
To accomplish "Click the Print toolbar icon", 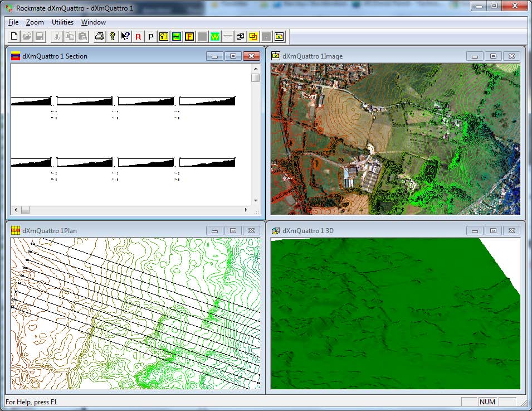I will [x=99, y=36].
